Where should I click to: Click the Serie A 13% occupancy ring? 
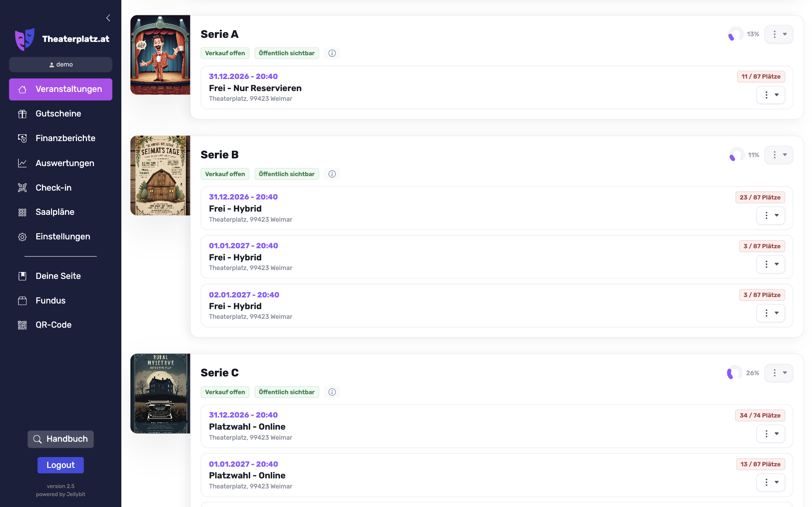[x=736, y=34]
